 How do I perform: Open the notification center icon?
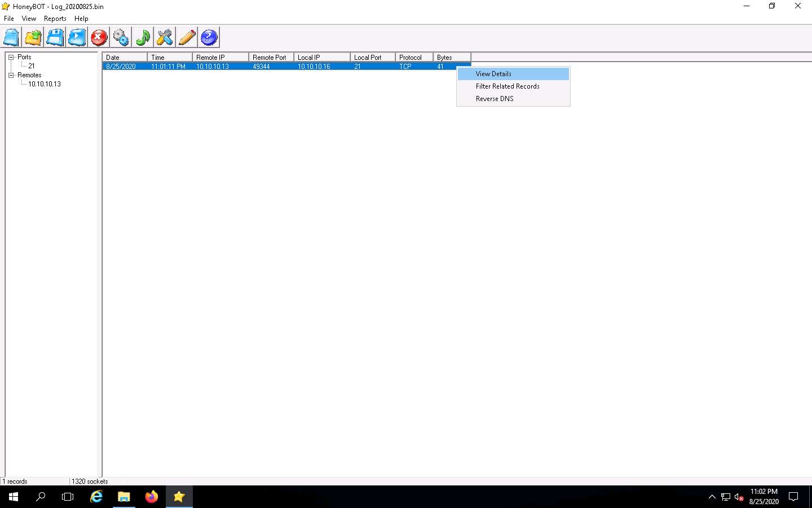[793, 497]
